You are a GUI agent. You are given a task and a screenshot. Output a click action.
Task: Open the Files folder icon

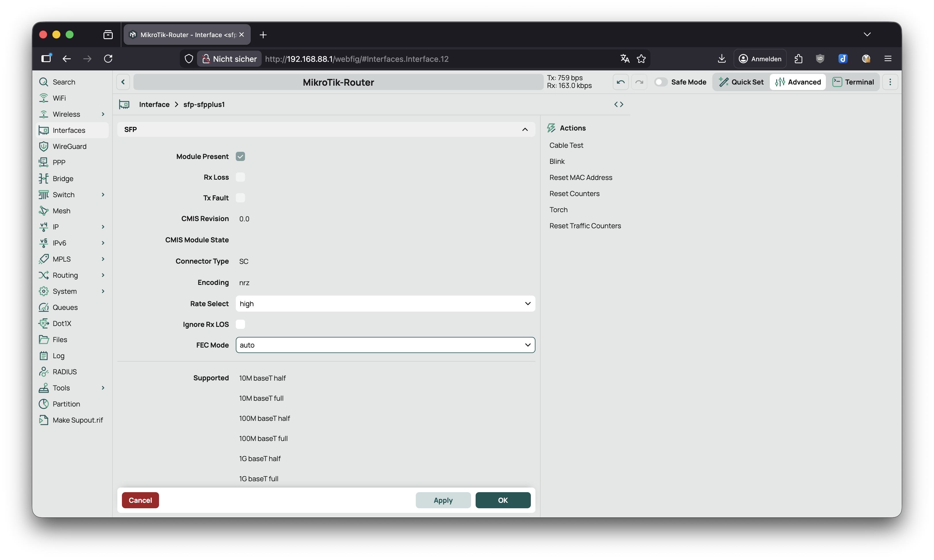(x=43, y=340)
